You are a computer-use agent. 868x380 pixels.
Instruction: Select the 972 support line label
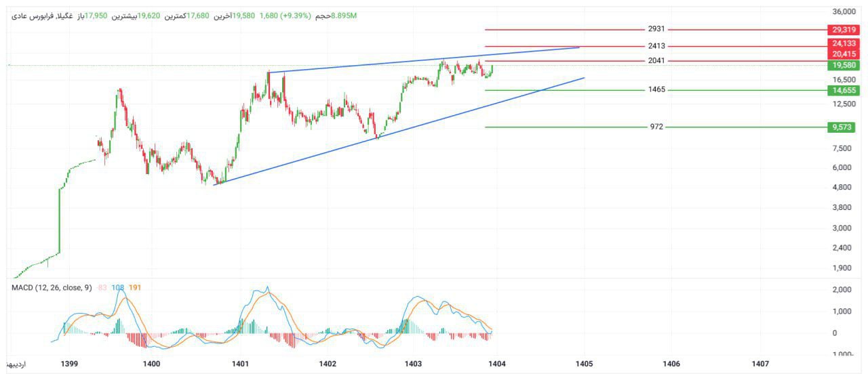(x=656, y=127)
